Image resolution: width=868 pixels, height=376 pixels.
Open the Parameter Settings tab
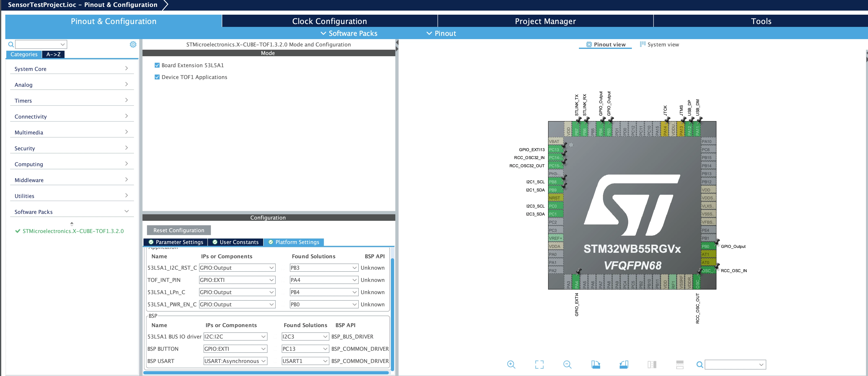pos(175,242)
